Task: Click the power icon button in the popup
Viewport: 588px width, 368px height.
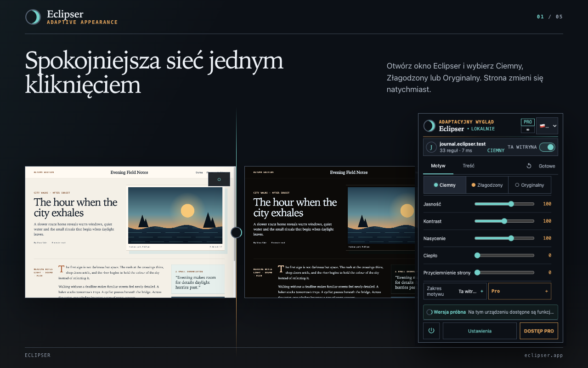Action: click(431, 331)
